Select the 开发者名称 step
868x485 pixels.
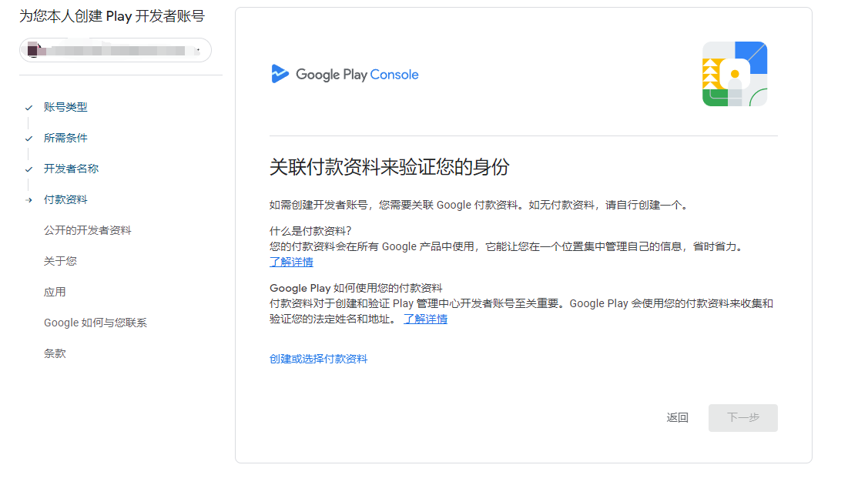pos(71,169)
